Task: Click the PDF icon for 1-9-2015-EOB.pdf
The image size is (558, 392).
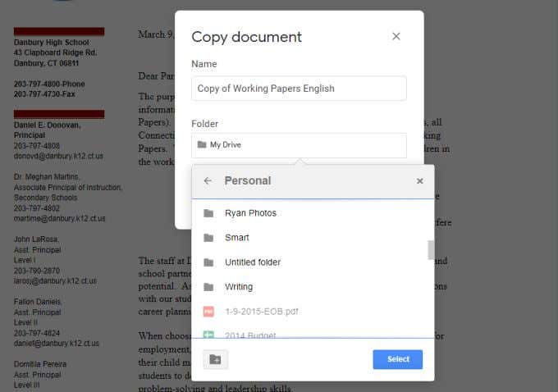Action: click(x=208, y=312)
